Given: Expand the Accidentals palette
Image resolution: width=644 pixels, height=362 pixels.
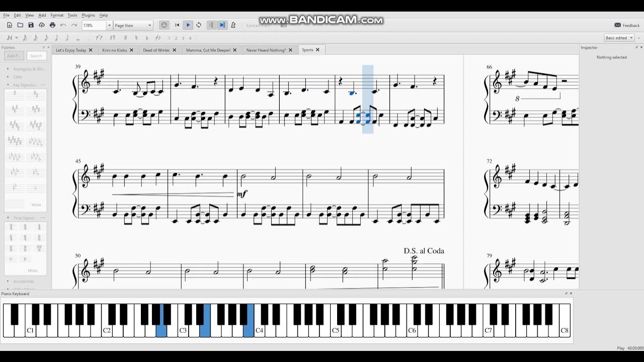Looking at the screenshot, I should (x=8, y=281).
